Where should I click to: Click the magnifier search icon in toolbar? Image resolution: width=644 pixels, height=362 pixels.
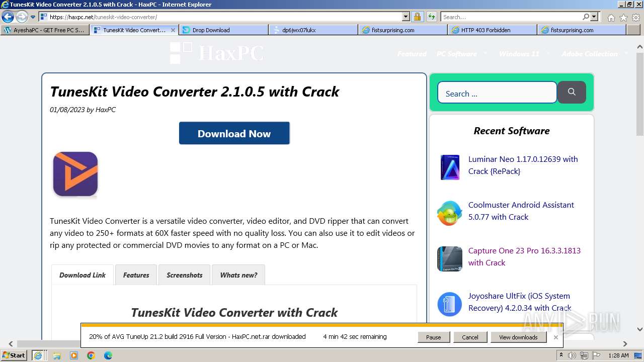click(x=586, y=17)
